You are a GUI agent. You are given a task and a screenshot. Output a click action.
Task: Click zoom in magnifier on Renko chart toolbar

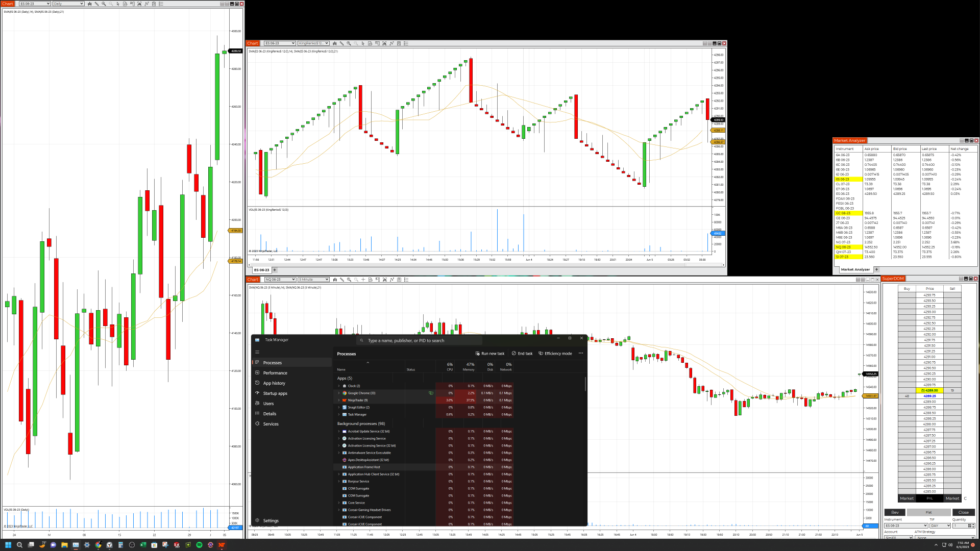349,43
